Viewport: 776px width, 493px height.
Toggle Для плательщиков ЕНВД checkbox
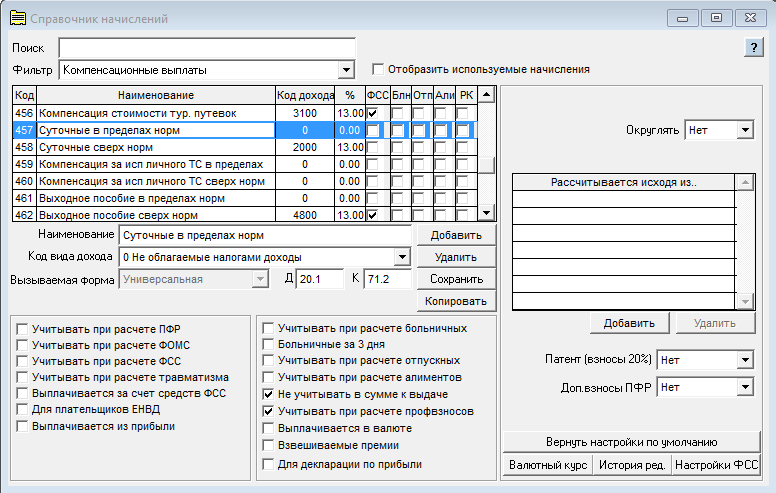pos(22,409)
